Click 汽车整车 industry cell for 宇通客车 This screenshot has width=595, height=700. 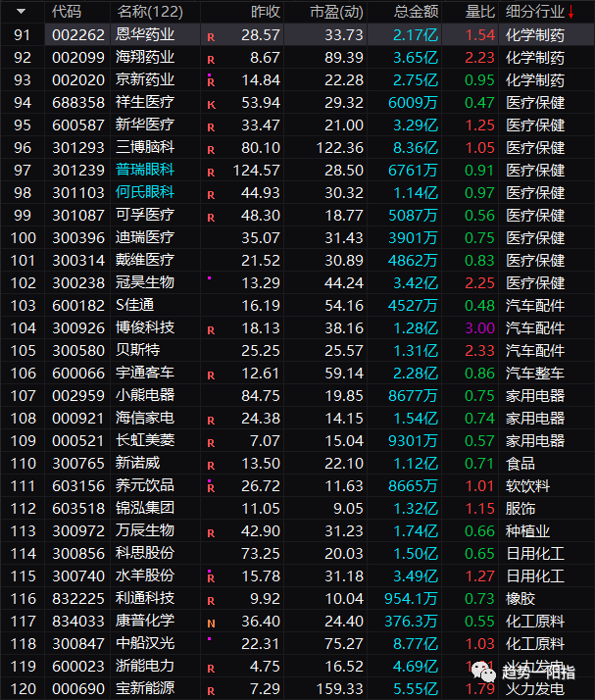tap(535, 374)
